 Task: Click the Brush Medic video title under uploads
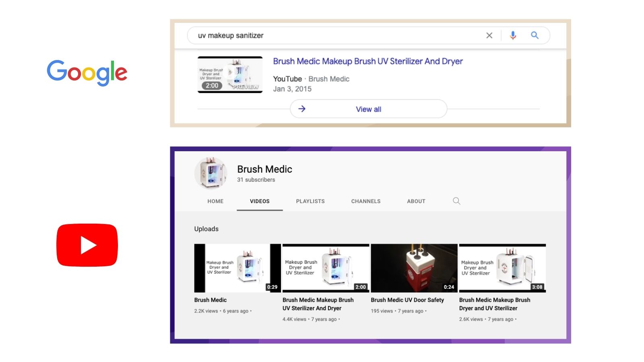[211, 300]
